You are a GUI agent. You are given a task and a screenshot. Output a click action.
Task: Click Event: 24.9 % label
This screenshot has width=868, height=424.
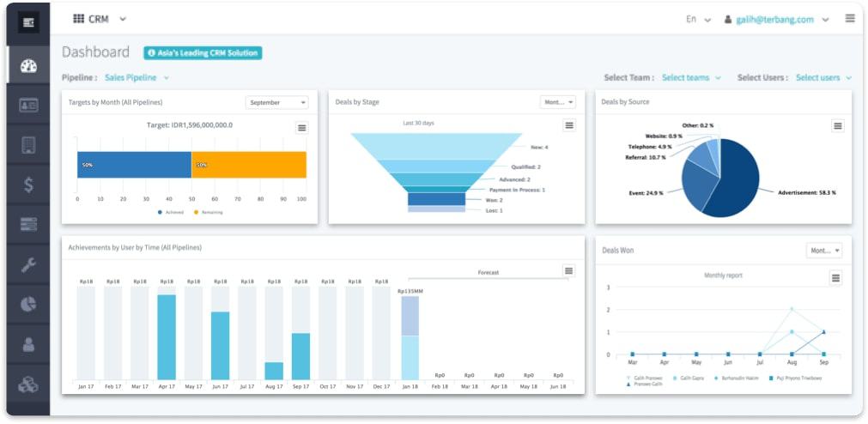[645, 192]
